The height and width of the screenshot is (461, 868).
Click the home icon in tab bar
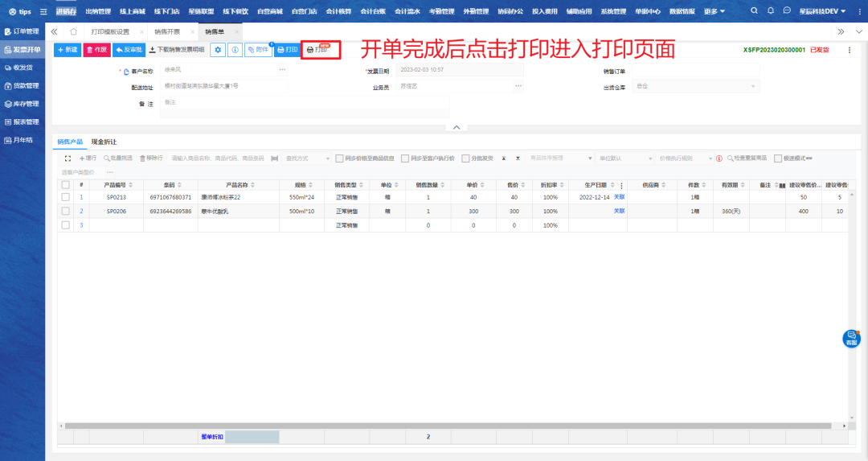(74, 31)
